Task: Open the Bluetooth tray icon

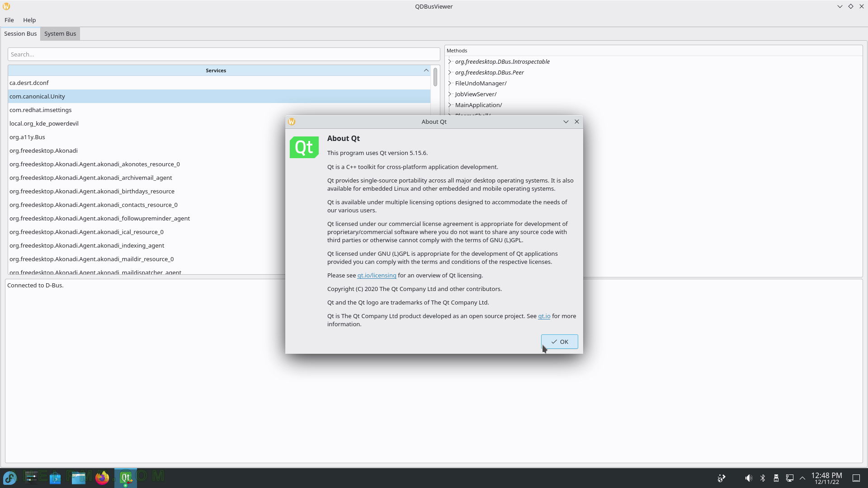Action: pos(763,478)
